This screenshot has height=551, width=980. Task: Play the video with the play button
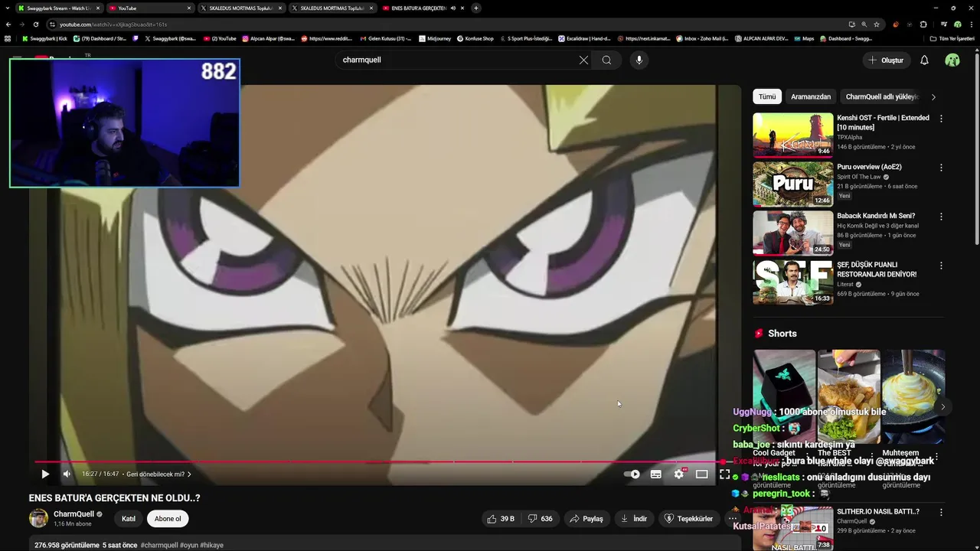[45, 474]
